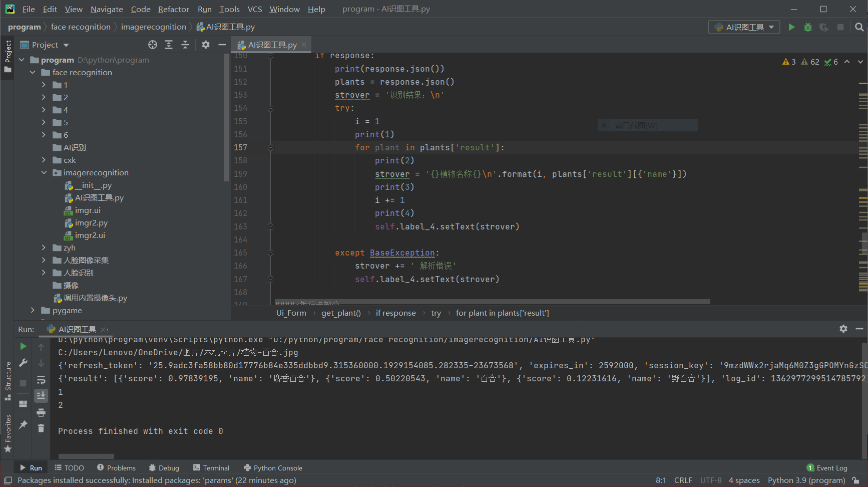Run with coverage icon in top toolbar

point(824,27)
